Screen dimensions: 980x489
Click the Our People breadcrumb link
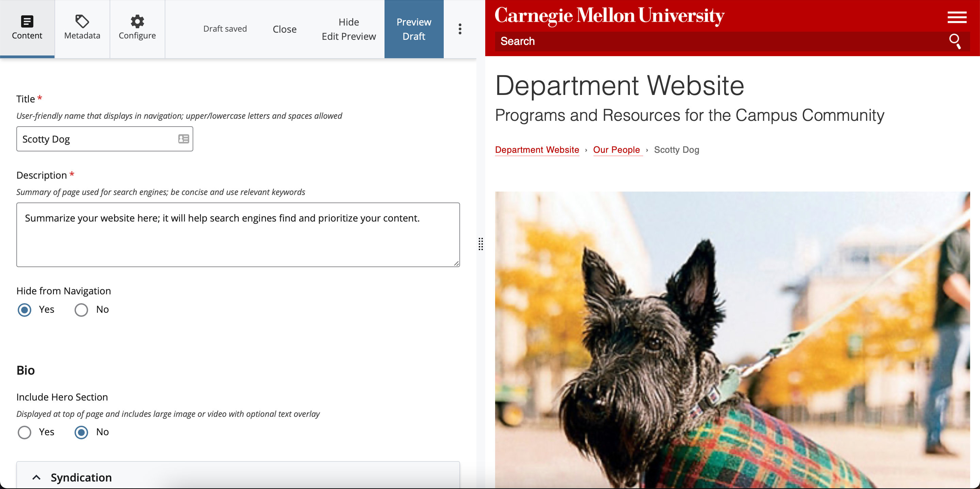click(x=617, y=149)
